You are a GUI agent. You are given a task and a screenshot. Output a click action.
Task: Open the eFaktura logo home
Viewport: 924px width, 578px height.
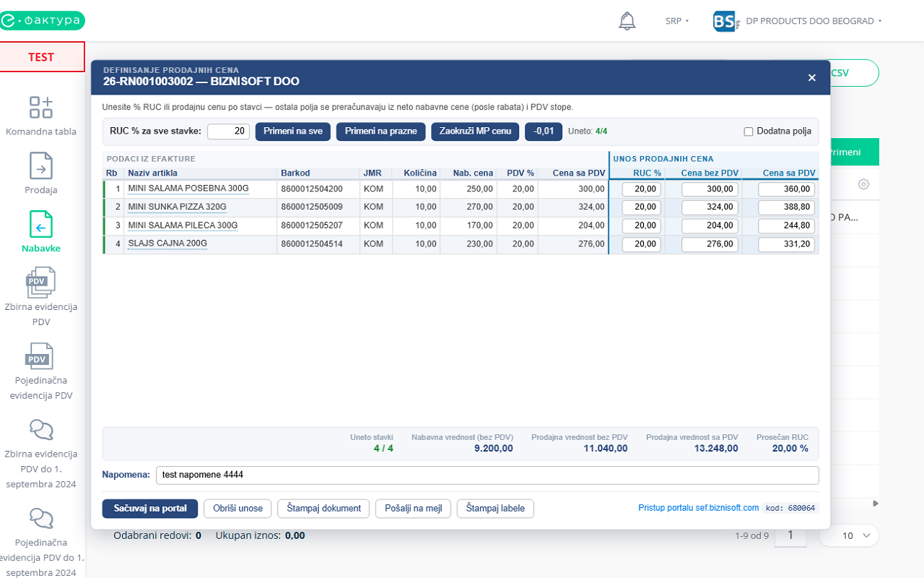(43, 21)
